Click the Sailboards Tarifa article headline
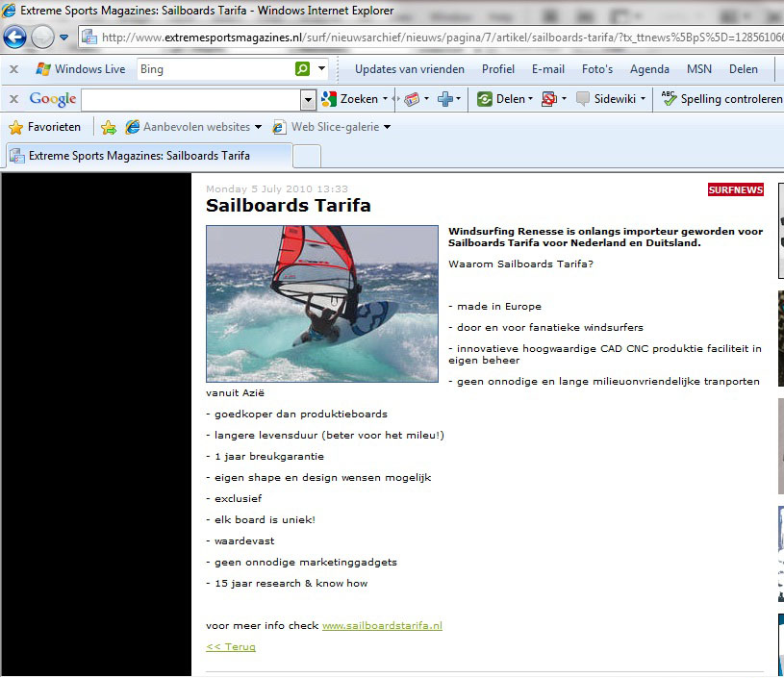Viewport: 784px width, 678px height. tap(289, 205)
